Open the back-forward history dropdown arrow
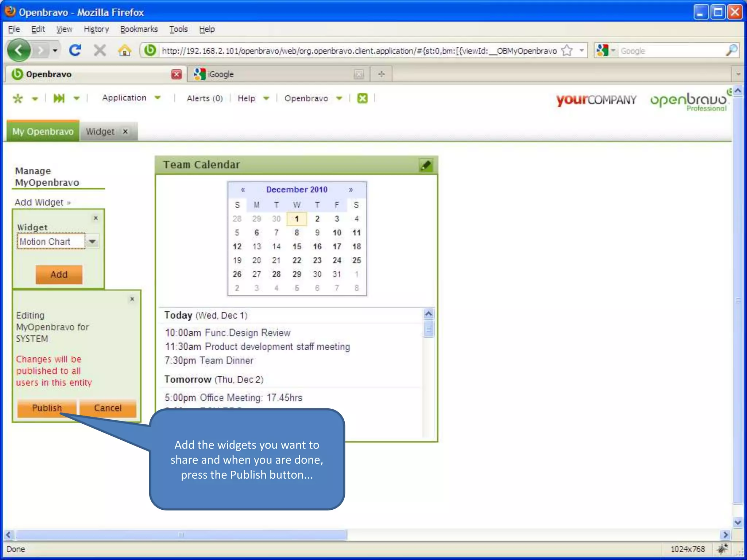 (x=55, y=51)
